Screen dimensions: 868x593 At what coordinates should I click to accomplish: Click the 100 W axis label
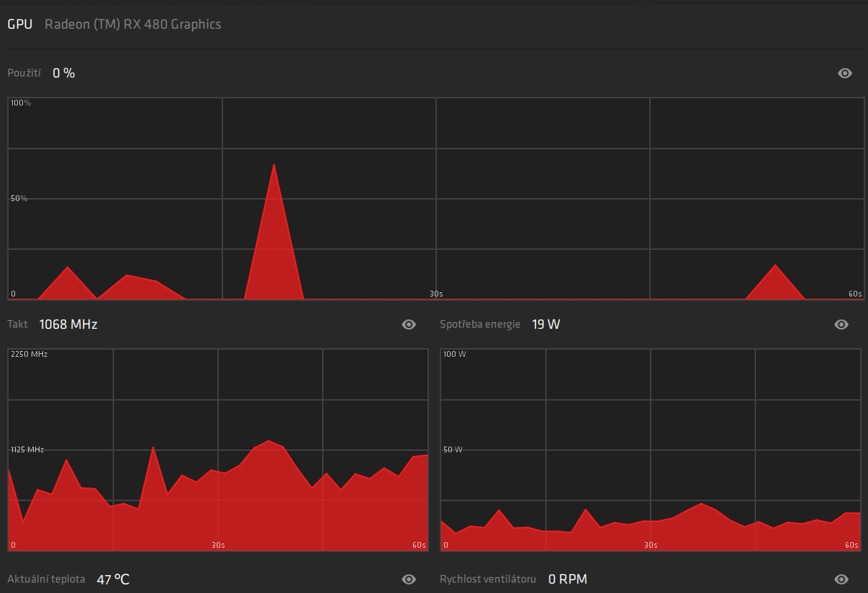pos(455,354)
